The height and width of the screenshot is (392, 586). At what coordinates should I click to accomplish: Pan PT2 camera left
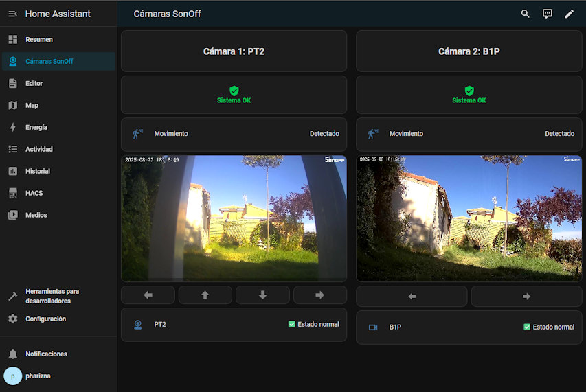(148, 295)
